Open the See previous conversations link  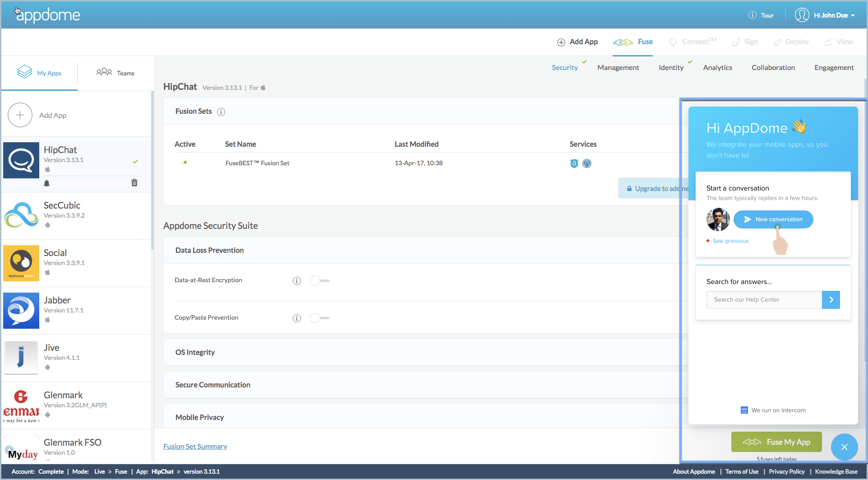tap(730, 241)
